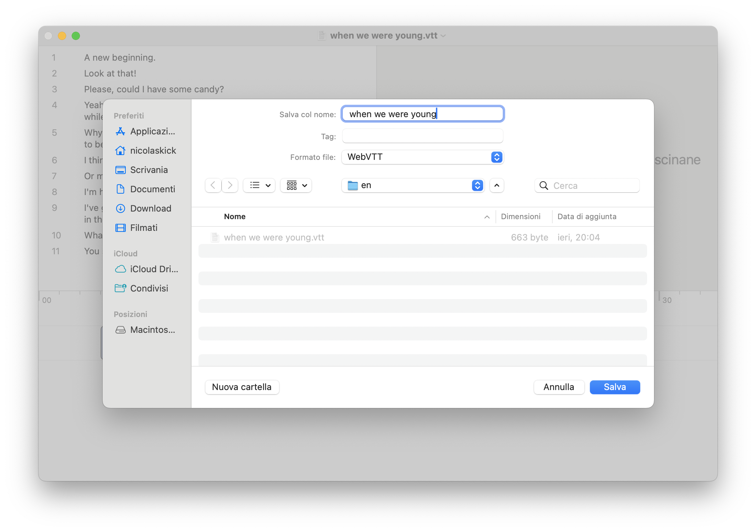
Task: Select iCloud Drive in the sidebar
Action: pyautogui.click(x=147, y=269)
